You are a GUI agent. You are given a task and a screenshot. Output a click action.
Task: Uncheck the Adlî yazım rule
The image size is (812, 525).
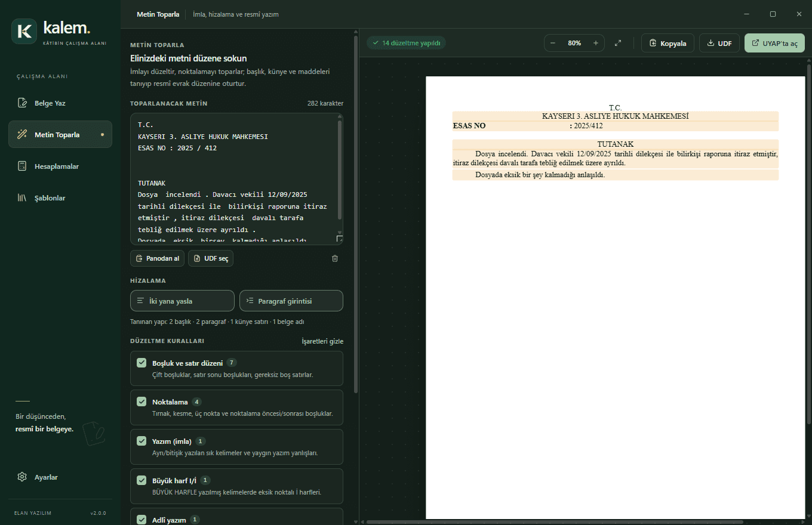[x=142, y=520]
